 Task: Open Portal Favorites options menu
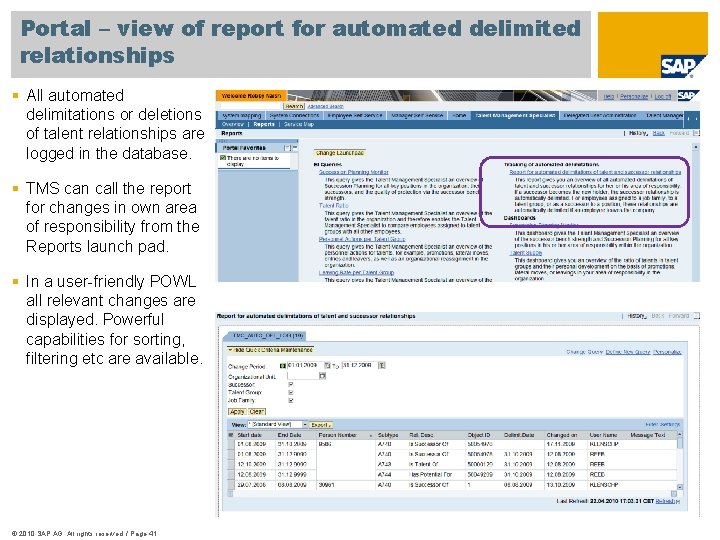pos(287,148)
